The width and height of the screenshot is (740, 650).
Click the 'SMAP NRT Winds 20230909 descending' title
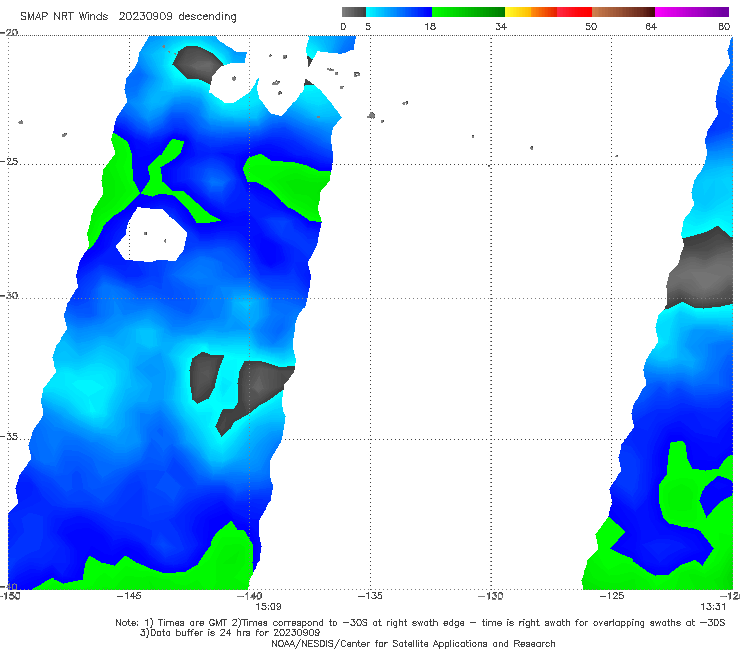[128, 16]
